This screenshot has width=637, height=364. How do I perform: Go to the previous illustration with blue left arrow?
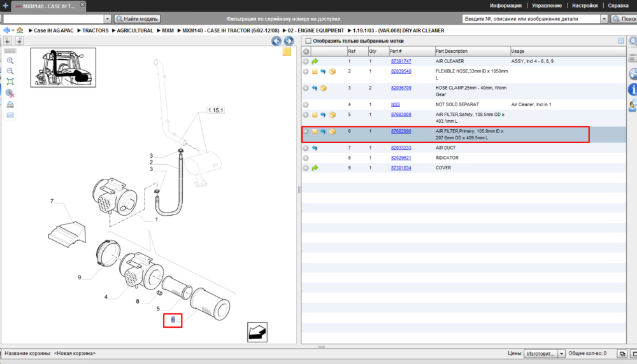[276, 41]
